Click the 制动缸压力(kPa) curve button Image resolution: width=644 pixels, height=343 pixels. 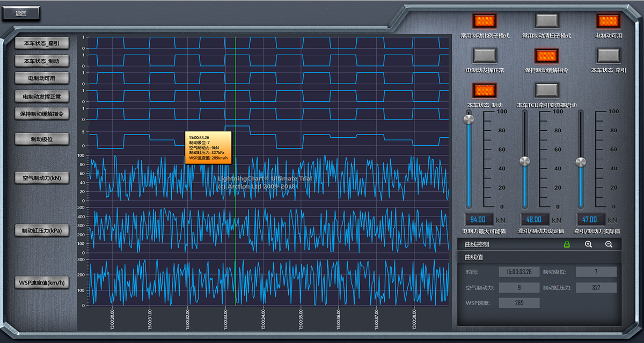[42, 231]
